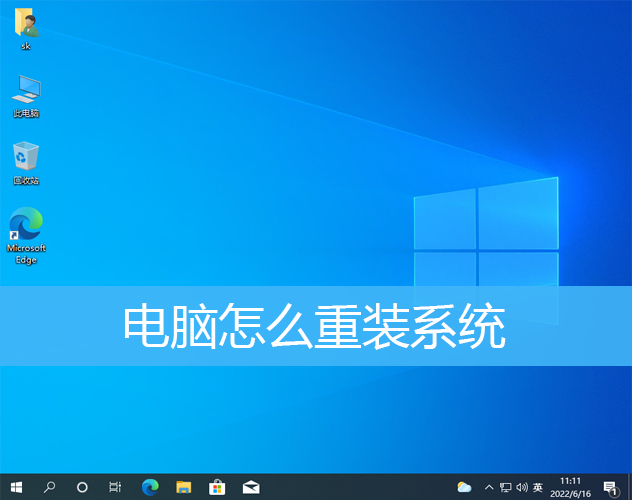The height and width of the screenshot is (500, 632).
Task: Open Microsoft Store from the taskbar
Action: pos(217,487)
